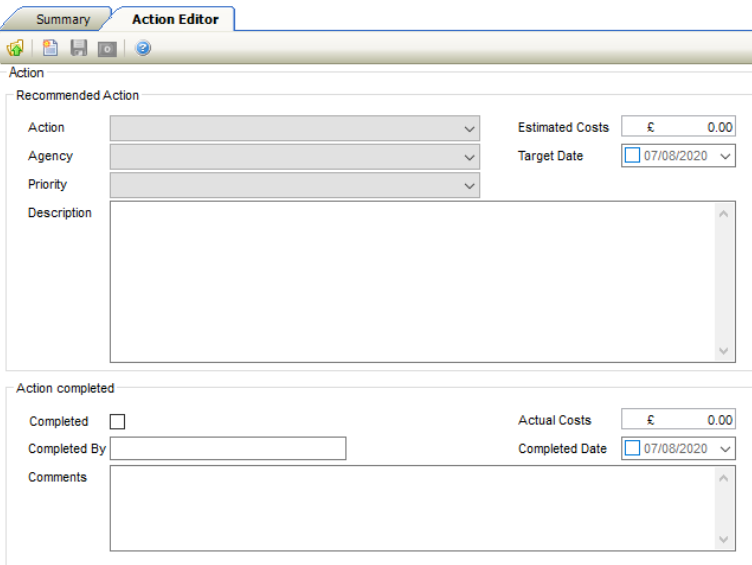Click the Comments box scrollbar down arrow
Screen dimensions: 752x565
point(725,540)
